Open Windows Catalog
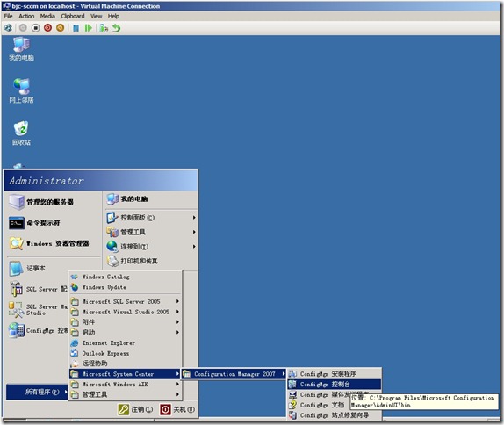This screenshot has height=425, width=504. [126, 277]
